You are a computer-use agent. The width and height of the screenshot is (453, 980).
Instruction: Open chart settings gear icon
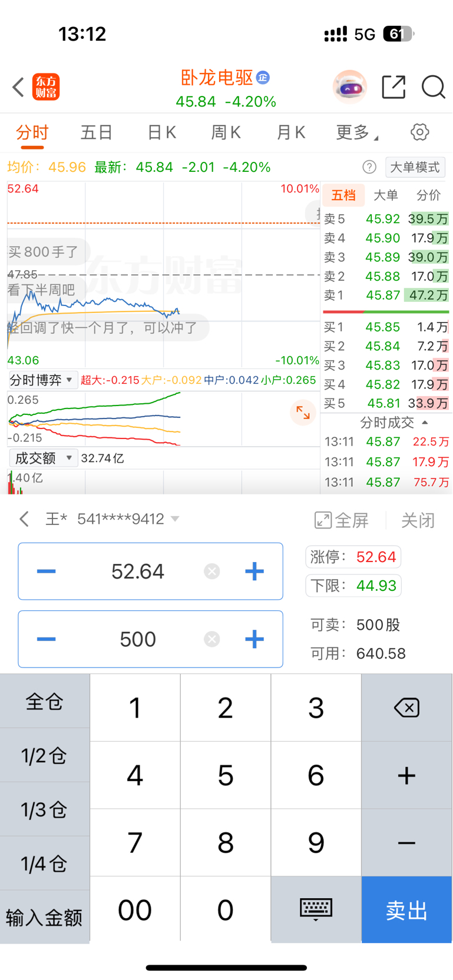(420, 132)
